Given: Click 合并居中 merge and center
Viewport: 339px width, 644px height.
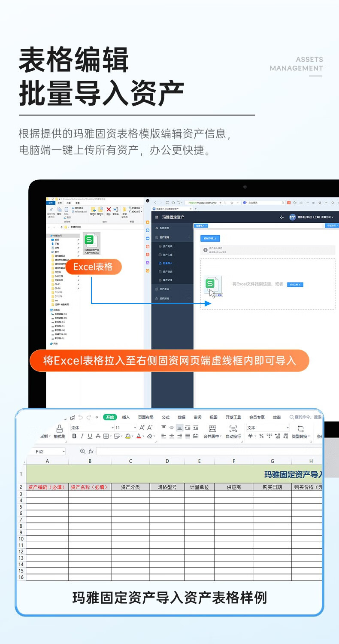Looking at the screenshot, I should point(212,431).
